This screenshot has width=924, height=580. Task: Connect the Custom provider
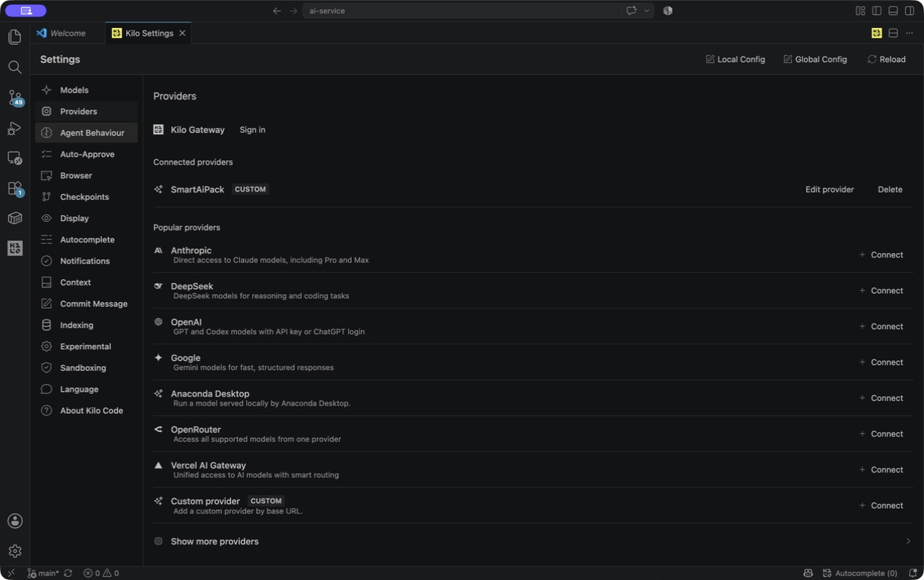[x=881, y=506]
